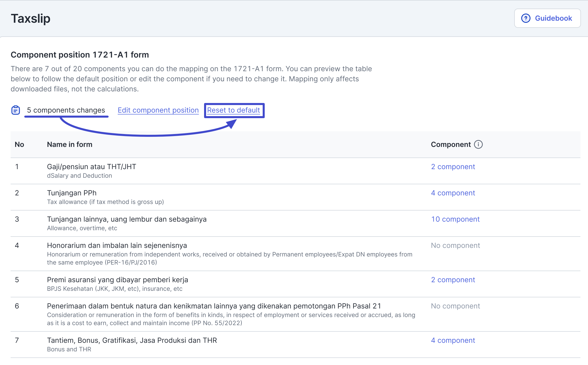This screenshot has height=365, width=588.
Task: Click Edit component position link
Action: pos(158,110)
